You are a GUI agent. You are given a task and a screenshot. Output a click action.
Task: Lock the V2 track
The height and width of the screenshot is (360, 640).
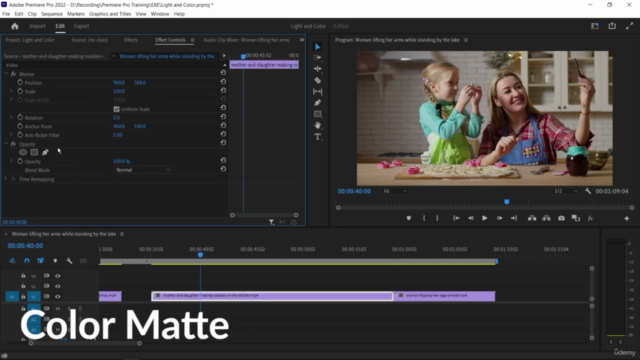[23, 286]
